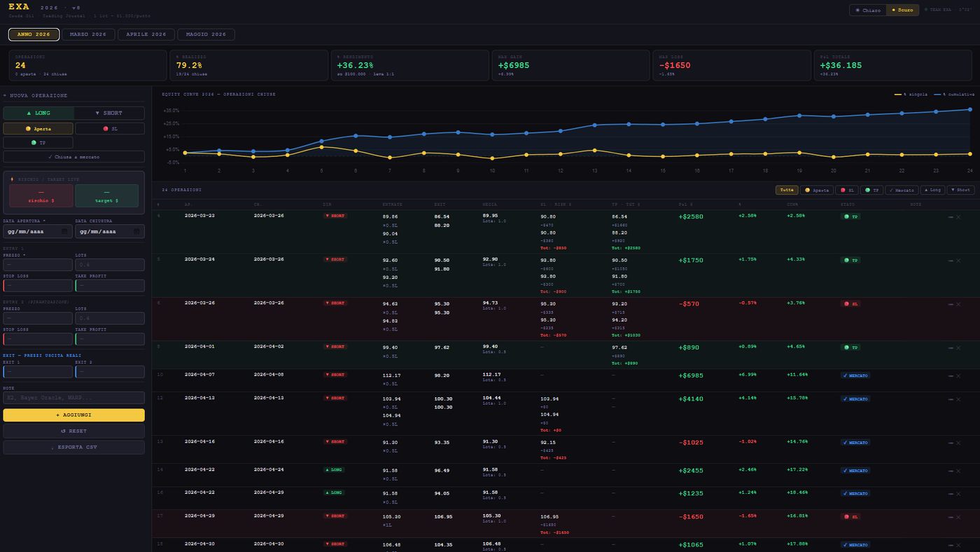Delete the +$4140 trade row
Viewport: 980px width, 552px height.
point(958,399)
